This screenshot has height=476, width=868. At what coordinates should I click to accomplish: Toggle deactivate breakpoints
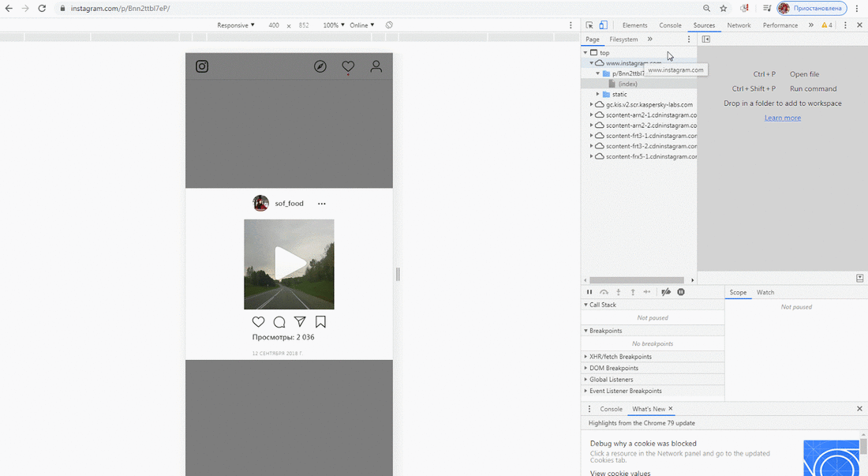pyautogui.click(x=666, y=292)
